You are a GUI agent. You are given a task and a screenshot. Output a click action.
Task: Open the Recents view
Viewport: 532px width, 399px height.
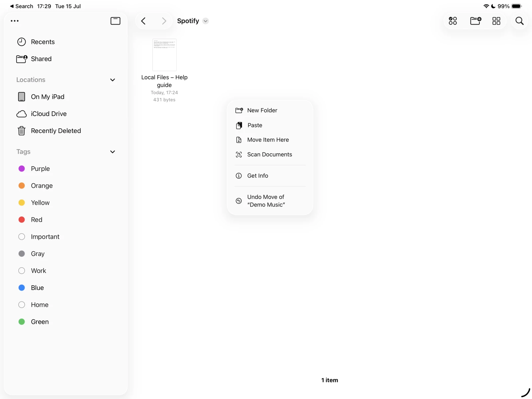(43, 42)
